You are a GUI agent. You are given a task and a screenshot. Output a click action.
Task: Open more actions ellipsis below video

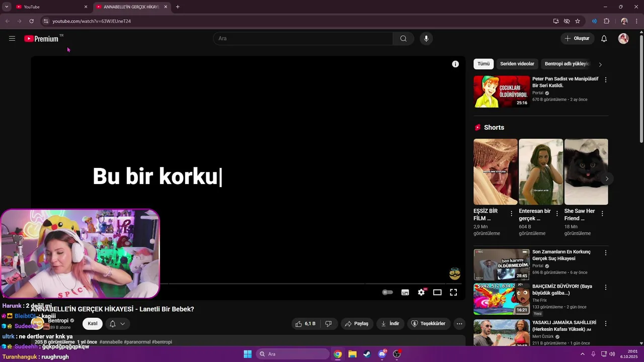tap(459, 324)
